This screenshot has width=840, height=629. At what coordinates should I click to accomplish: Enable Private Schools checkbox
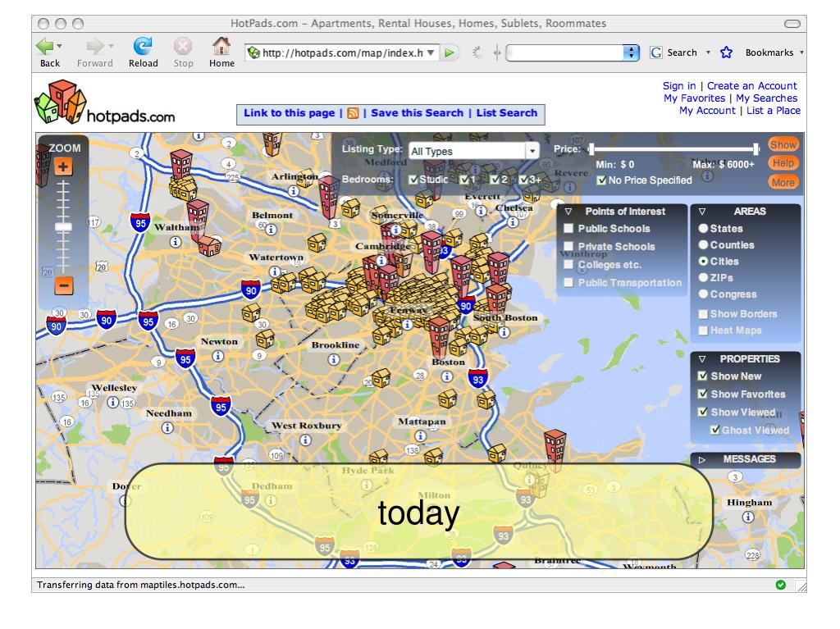(568, 246)
